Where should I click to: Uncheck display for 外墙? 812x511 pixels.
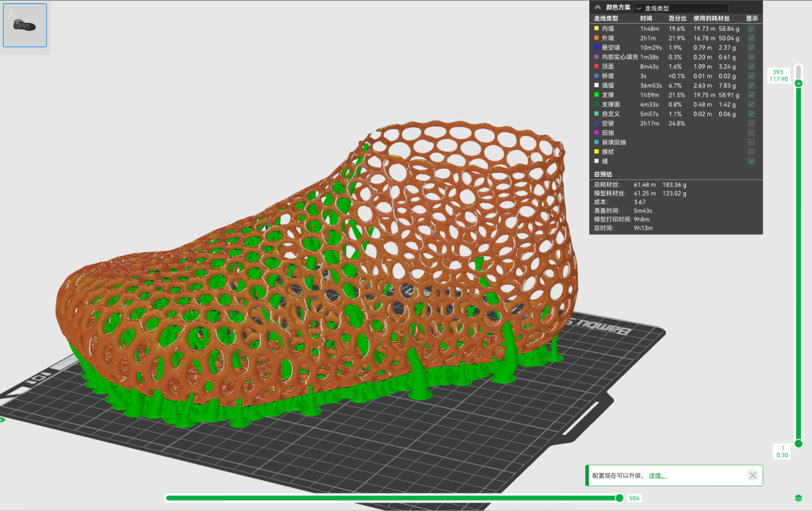[751, 38]
